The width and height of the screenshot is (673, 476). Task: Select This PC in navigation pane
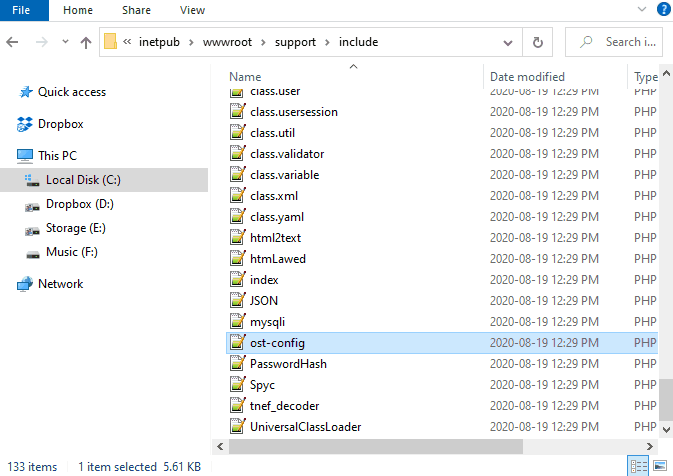57,156
